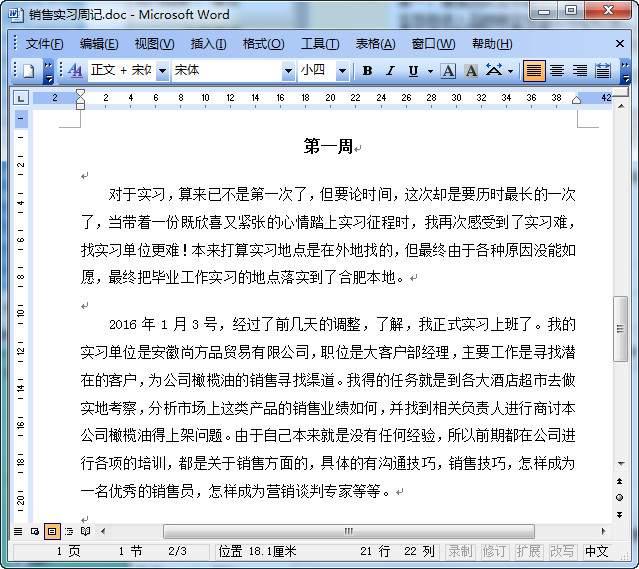Select Justify alignment button
The image size is (639, 569).
534,71
